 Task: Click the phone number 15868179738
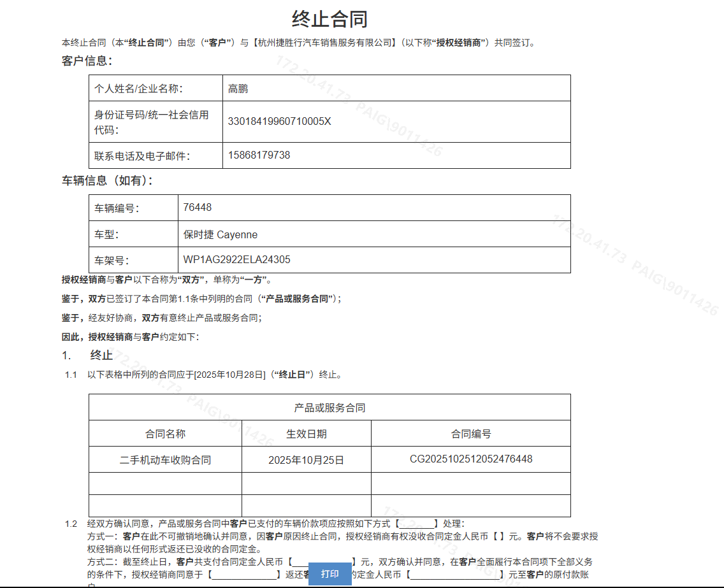(259, 155)
